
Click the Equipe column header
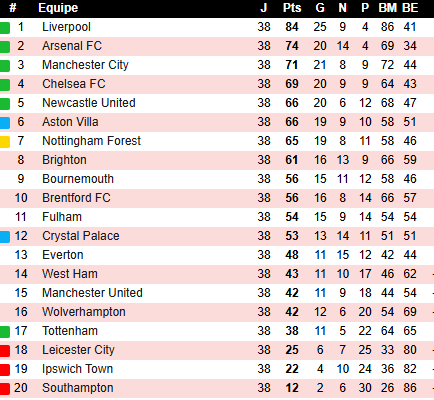(58, 8)
